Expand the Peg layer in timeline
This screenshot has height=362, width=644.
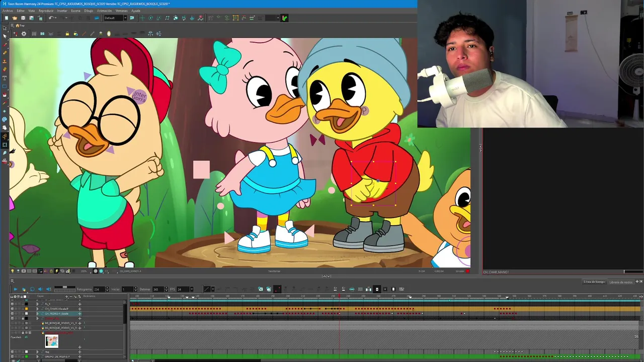[37, 352]
